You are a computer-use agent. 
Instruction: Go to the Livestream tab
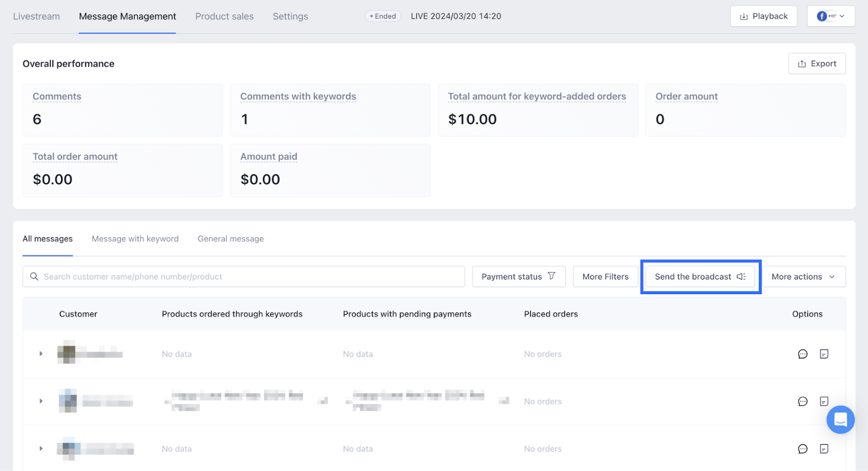(x=36, y=16)
